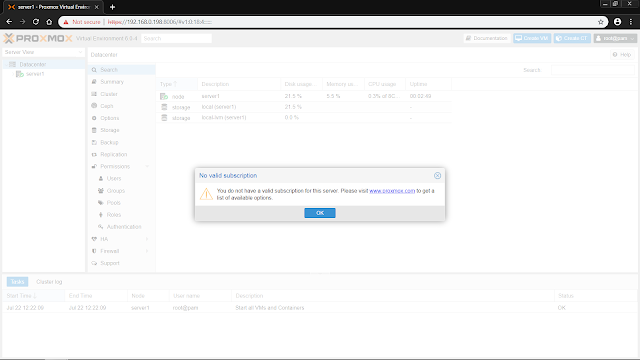
Task: Click the Roles male icon
Action: 101,215
